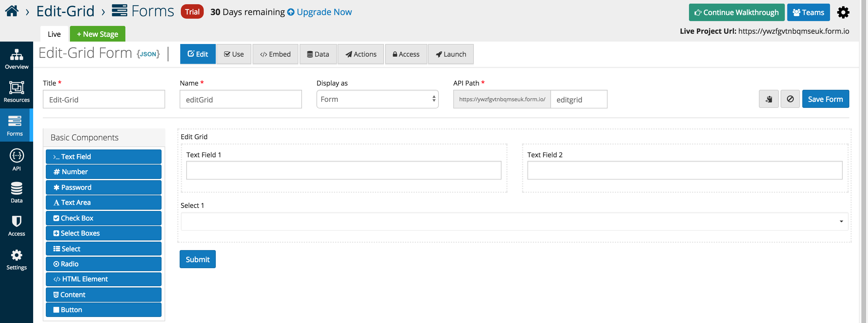
Task: Click the cancel circle-slash icon button
Action: pyautogui.click(x=790, y=99)
